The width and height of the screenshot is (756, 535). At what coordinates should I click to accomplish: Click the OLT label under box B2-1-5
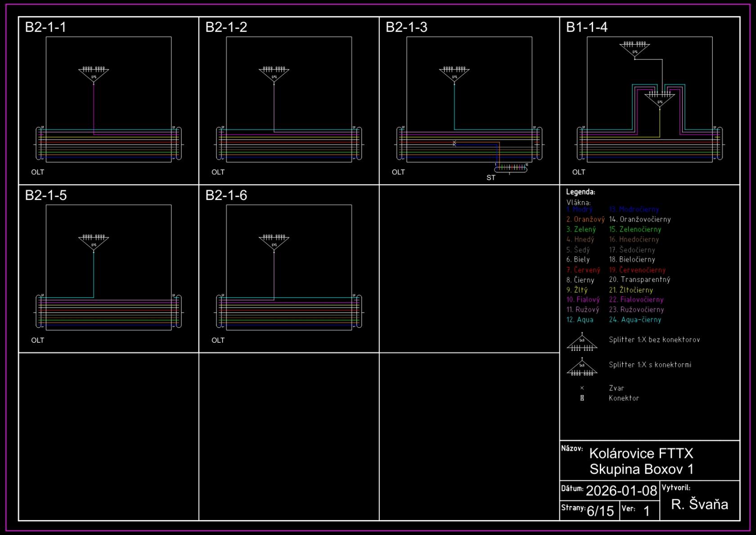pyautogui.click(x=38, y=340)
